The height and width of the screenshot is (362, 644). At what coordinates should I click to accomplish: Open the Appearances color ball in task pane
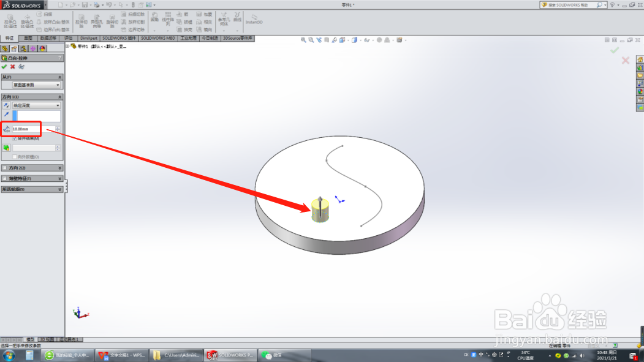coord(640,91)
